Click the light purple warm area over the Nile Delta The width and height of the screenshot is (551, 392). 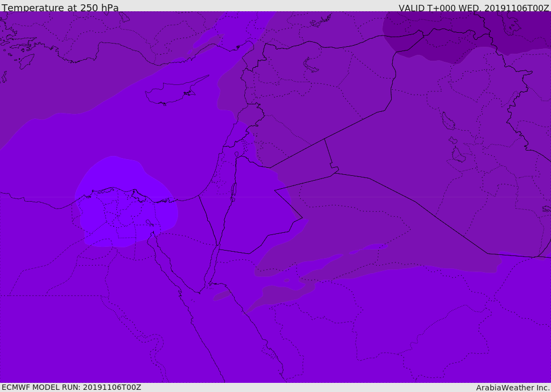pyautogui.click(x=125, y=202)
